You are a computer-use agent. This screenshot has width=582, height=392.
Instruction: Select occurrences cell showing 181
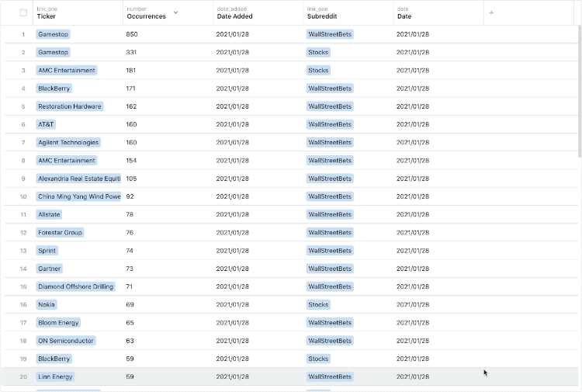coord(168,70)
